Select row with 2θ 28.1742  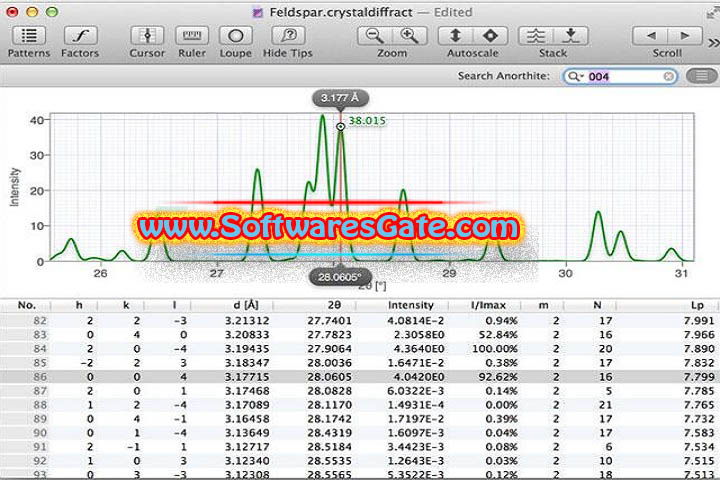[x=360, y=419]
